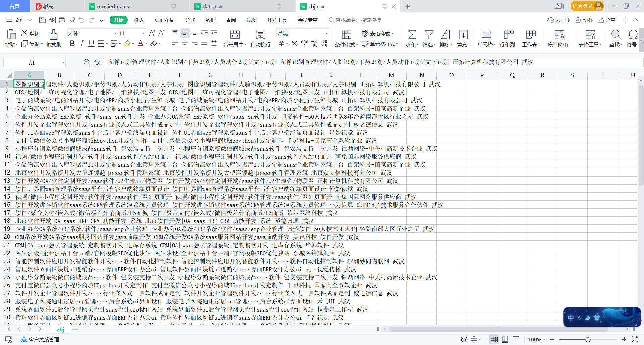
Task: Click the Freeze Panes (冻结窗格) icon
Action: (x=559, y=34)
